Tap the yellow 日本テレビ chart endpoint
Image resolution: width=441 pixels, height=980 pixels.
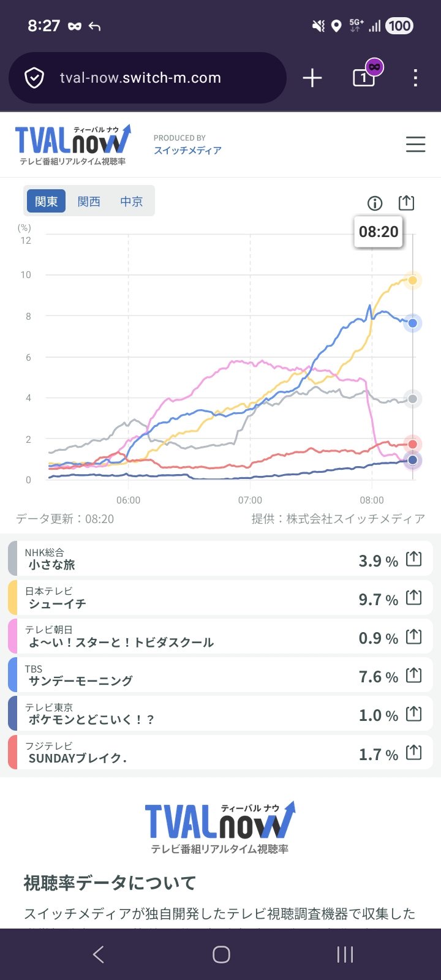point(413,281)
